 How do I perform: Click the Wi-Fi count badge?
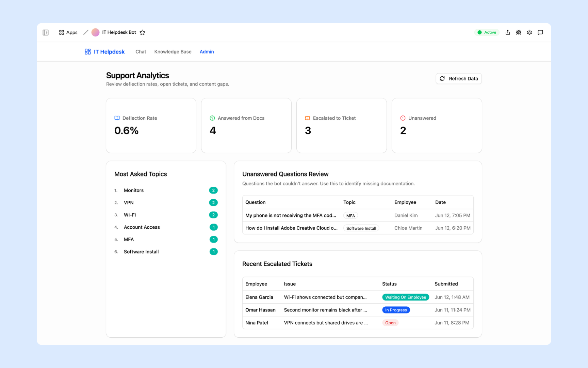(x=213, y=215)
